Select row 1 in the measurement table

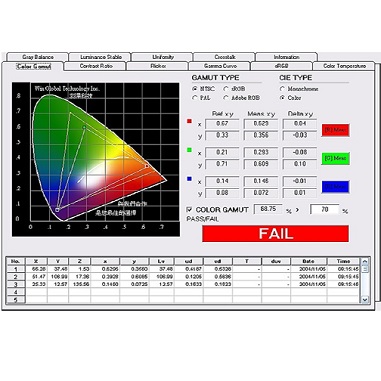click(183, 269)
